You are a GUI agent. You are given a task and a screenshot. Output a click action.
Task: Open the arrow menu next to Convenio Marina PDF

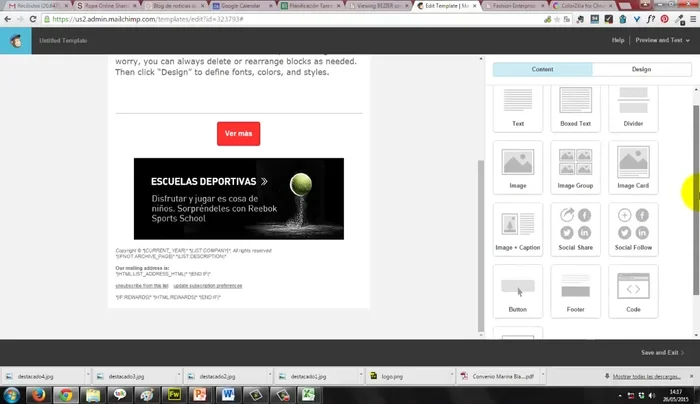coord(543,376)
